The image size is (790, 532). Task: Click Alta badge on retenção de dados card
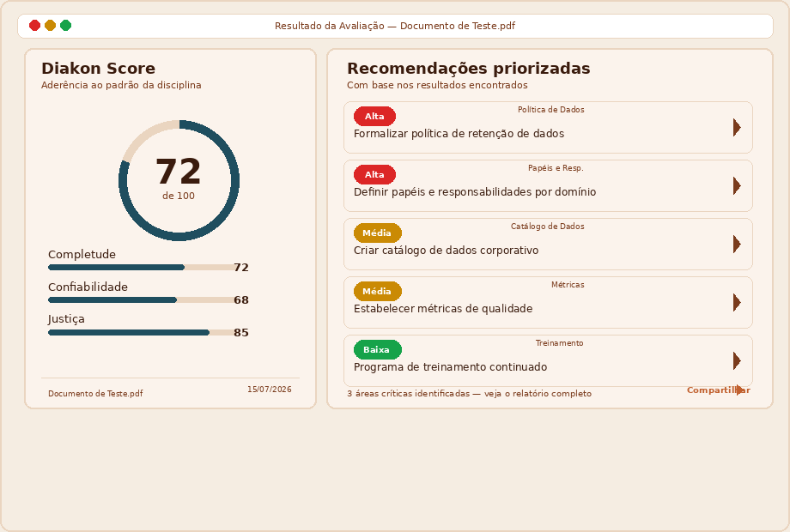pyautogui.click(x=374, y=116)
